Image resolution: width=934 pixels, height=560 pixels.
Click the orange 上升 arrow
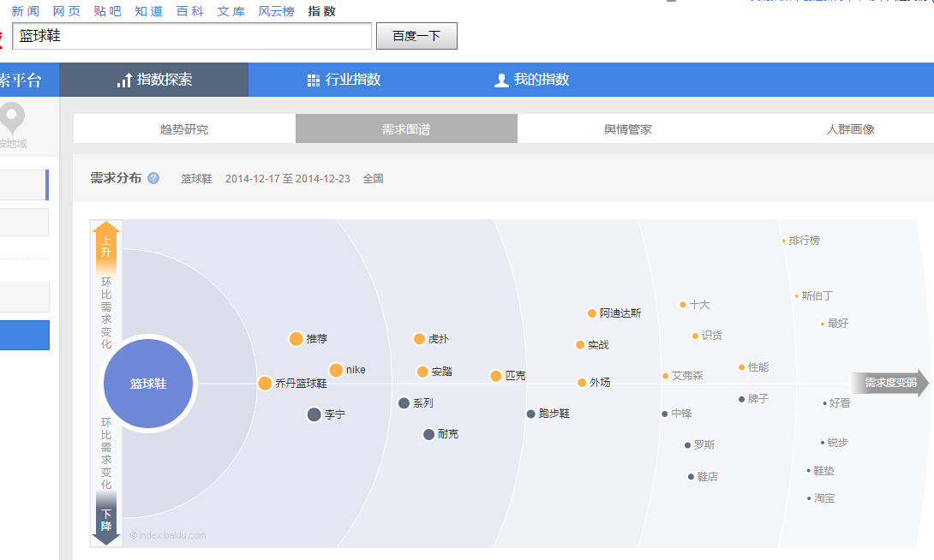coord(106,247)
